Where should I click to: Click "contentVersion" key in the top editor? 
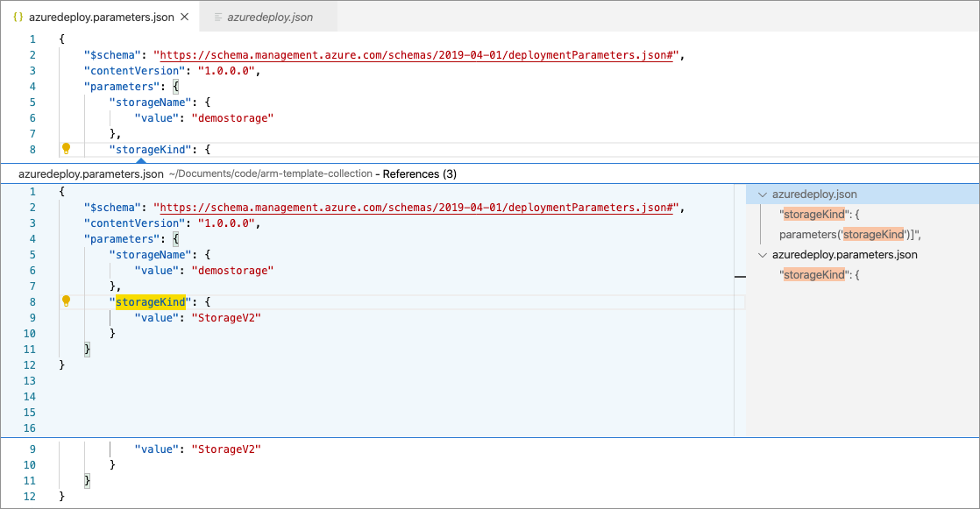click(x=135, y=71)
